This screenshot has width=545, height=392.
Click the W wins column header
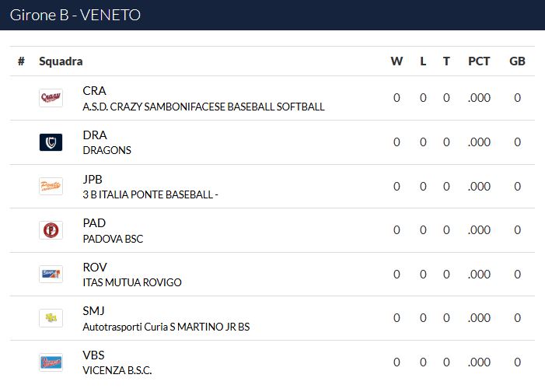point(397,61)
